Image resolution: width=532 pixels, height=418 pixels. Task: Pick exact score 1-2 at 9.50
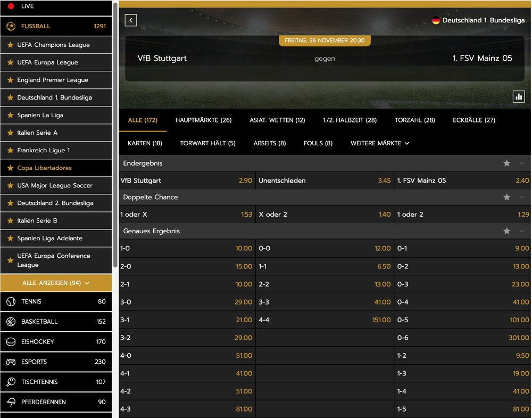(x=463, y=356)
